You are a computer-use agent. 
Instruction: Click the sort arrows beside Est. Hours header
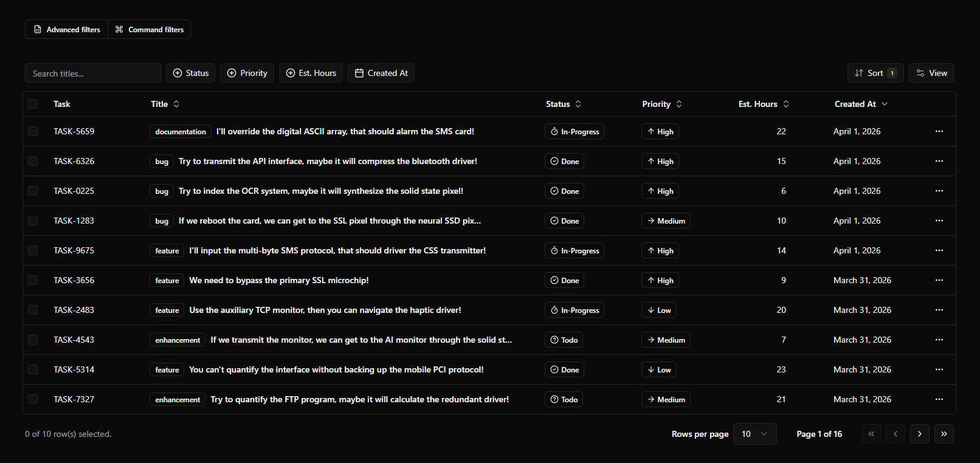click(786, 104)
